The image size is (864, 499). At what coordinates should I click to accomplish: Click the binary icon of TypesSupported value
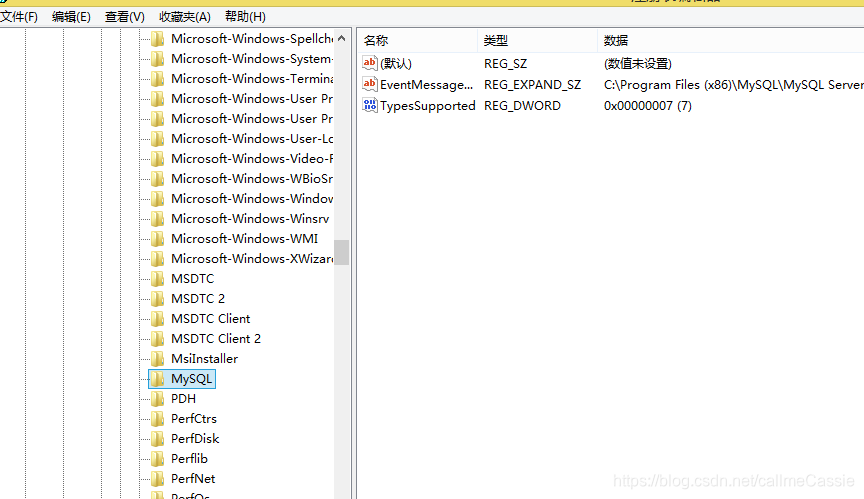[x=370, y=105]
